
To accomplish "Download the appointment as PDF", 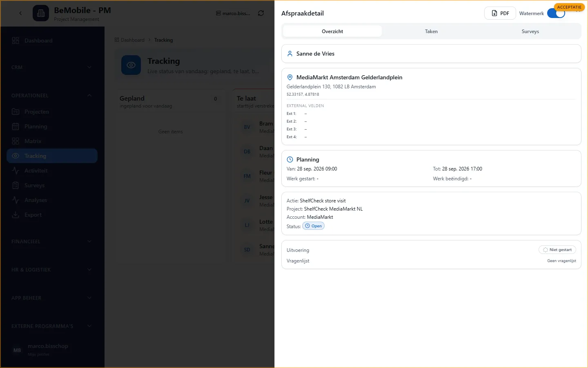I will click(x=500, y=13).
